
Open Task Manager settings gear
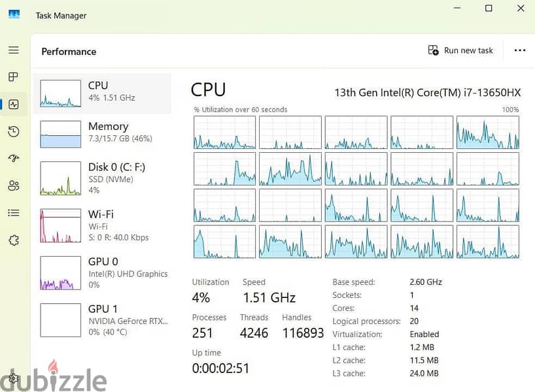point(14,378)
